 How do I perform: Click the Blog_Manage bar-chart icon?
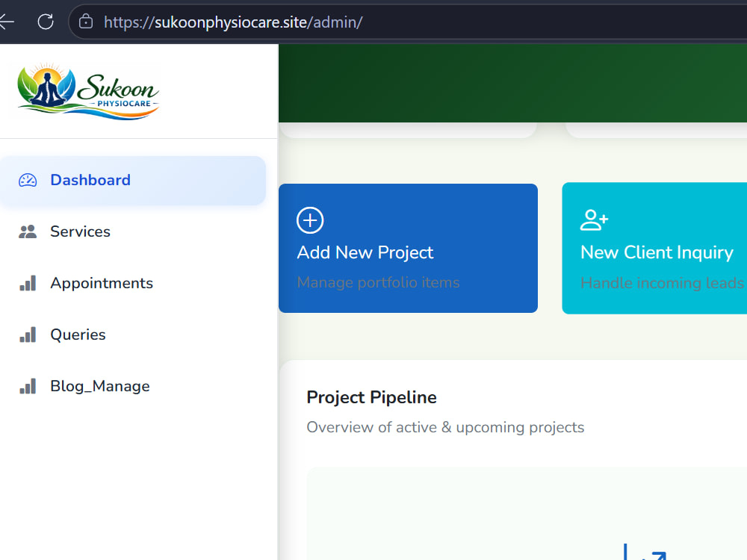coord(28,386)
